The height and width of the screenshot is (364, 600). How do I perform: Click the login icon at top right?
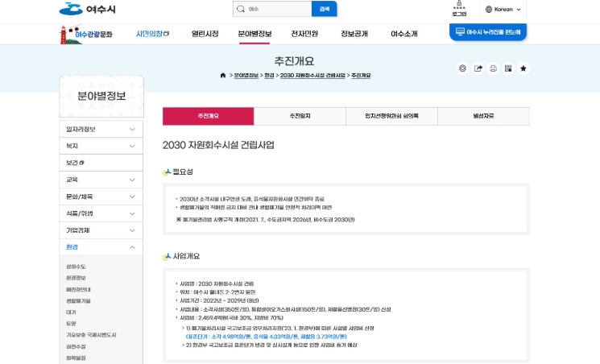459,10
